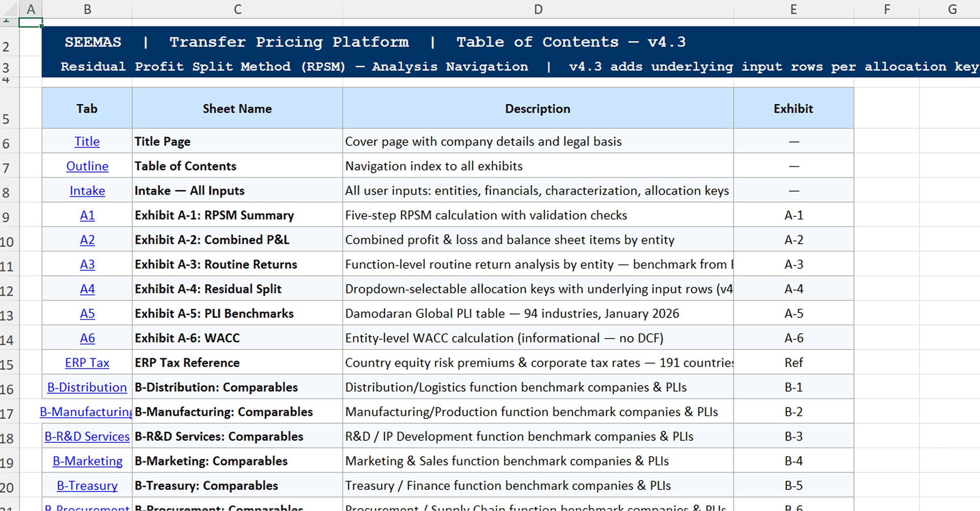
Task: Select 'Exhibit A-6: WACC' cell
Action: coord(237,338)
